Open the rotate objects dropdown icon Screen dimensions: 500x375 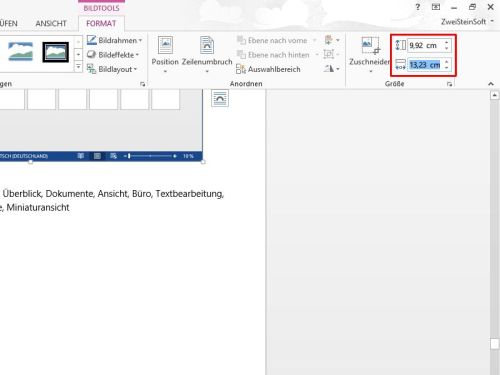(x=332, y=69)
